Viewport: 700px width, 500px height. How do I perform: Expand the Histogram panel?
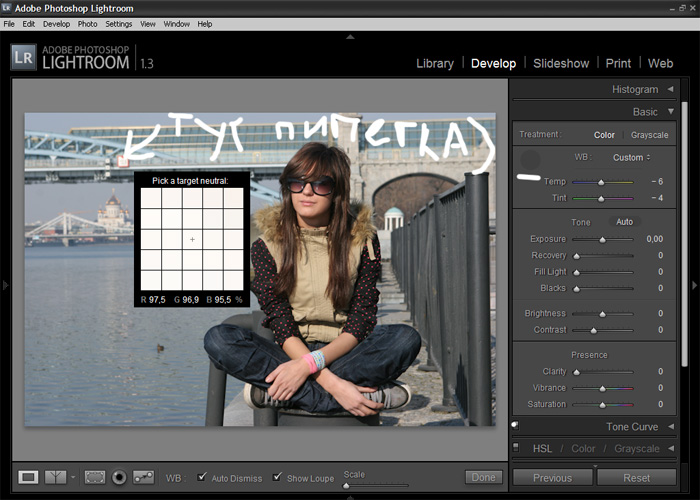coord(670,89)
